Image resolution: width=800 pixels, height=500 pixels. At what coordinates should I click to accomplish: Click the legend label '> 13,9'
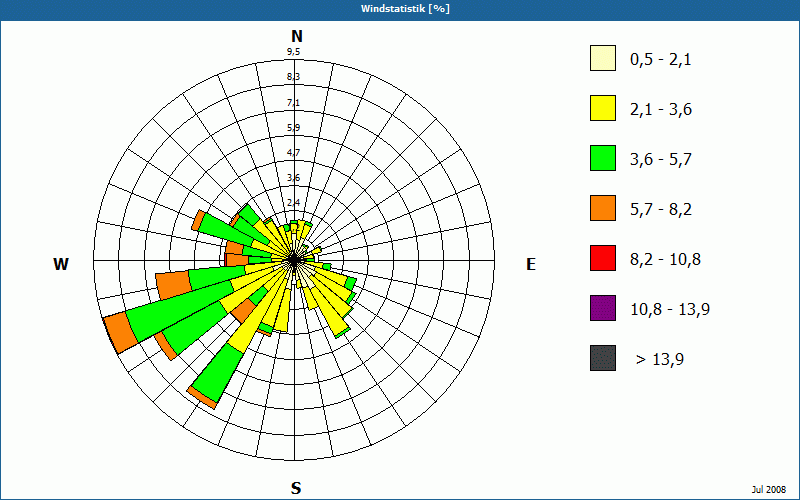(x=660, y=360)
